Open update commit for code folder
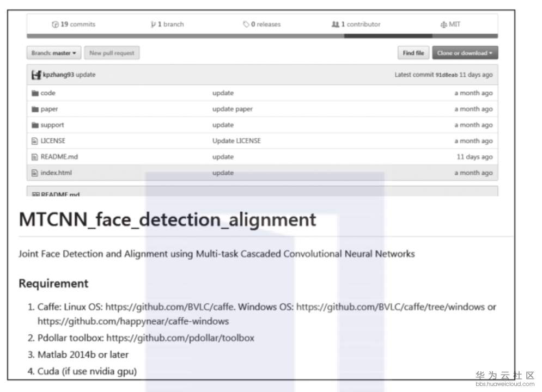Viewport: 542px width, 392px height. pos(223,93)
